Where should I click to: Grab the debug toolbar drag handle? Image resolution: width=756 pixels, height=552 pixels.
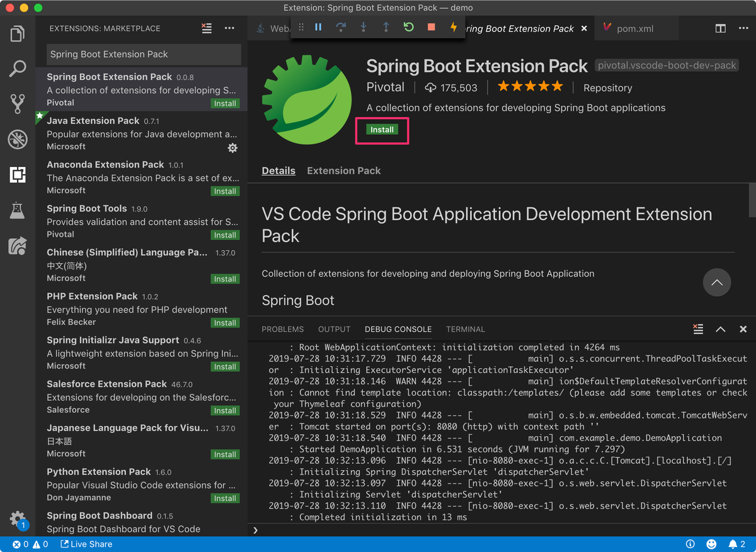point(301,27)
